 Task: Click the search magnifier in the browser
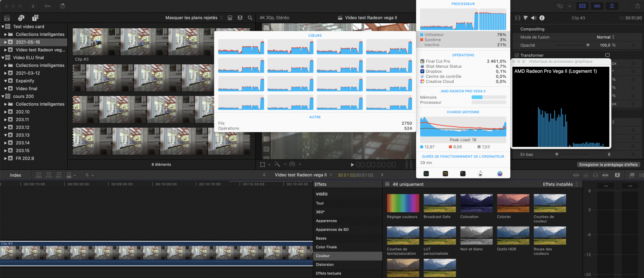(250, 18)
